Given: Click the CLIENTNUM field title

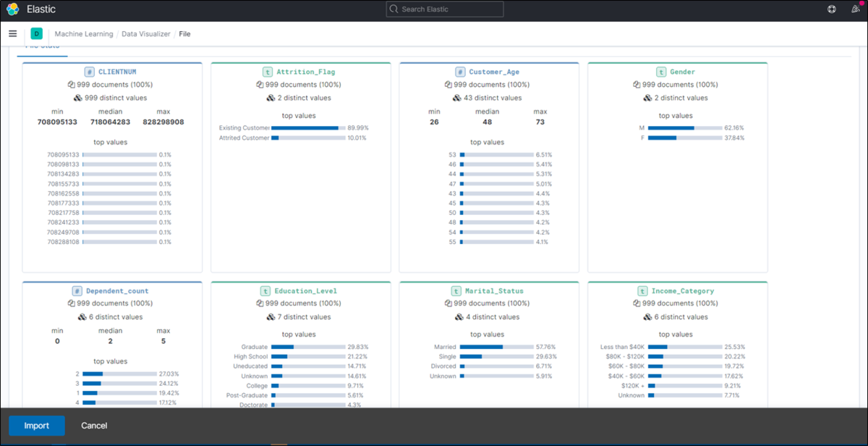Looking at the screenshot, I should click(117, 72).
